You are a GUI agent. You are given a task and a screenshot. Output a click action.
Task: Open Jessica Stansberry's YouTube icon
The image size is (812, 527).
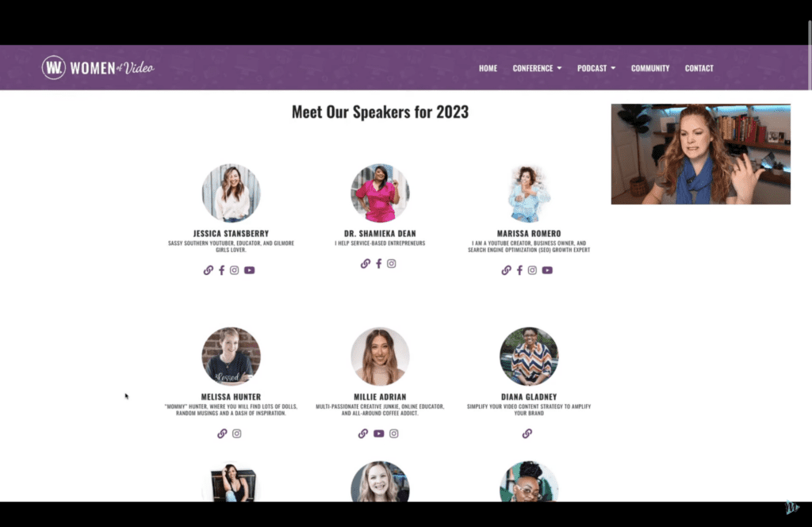coord(250,270)
